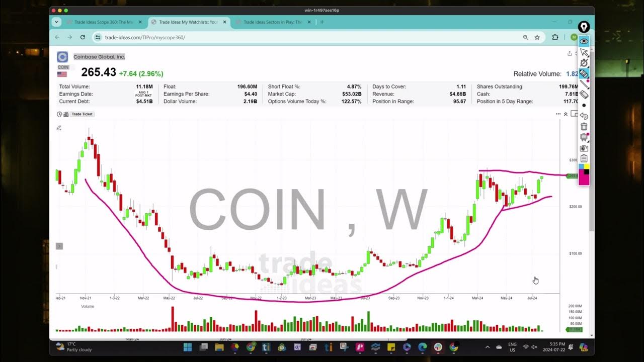Click the Float 196.60M value

(247, 86)
